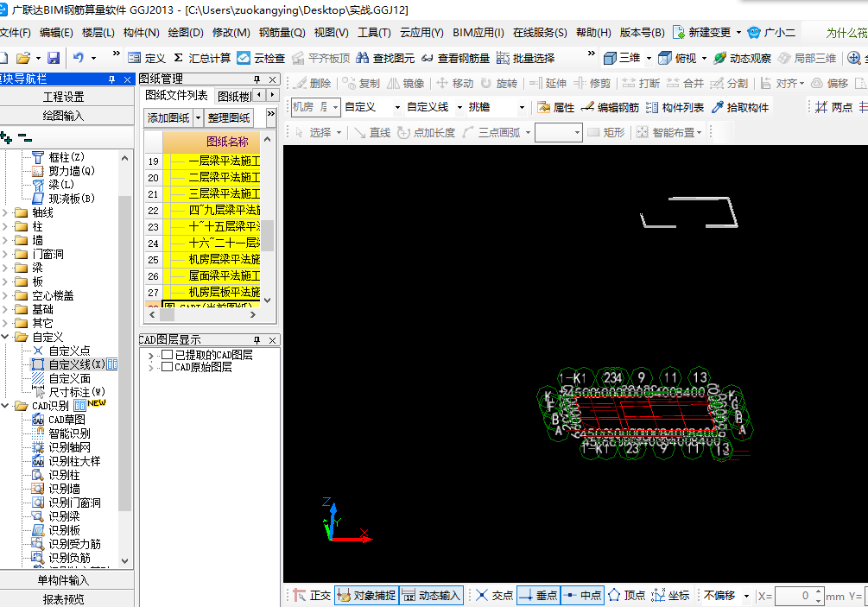
Task: Toggle 垂点 perpendicular snap
Action: pyautogui.click(x=538, y=596)
